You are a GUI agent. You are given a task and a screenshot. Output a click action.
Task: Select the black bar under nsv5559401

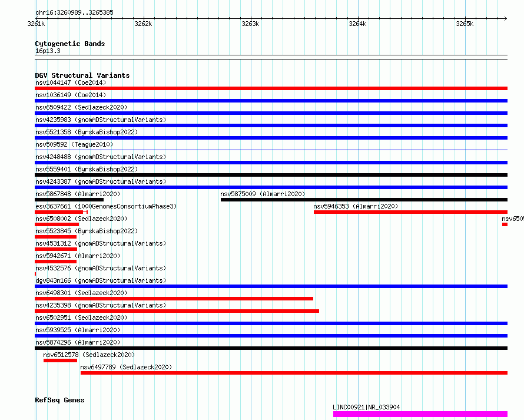[x=271, y=175]
